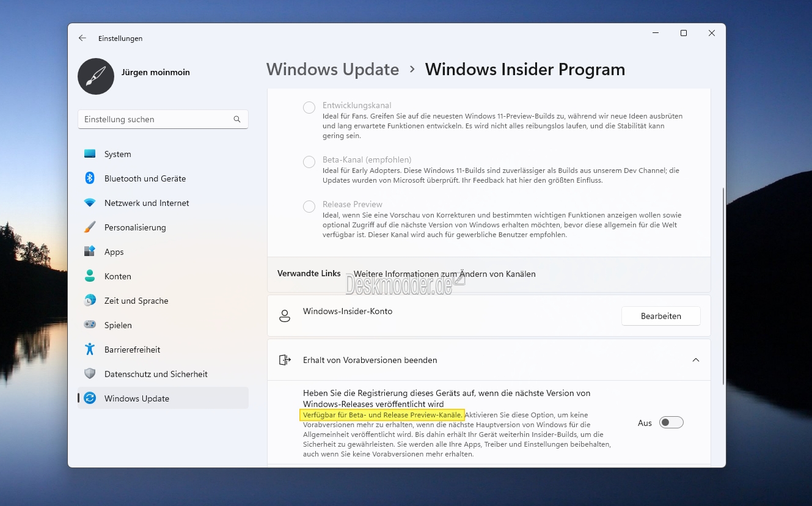812x506 pixels.
Task: Open Bluetooth und Geräte page
Action: click(163, 178)
